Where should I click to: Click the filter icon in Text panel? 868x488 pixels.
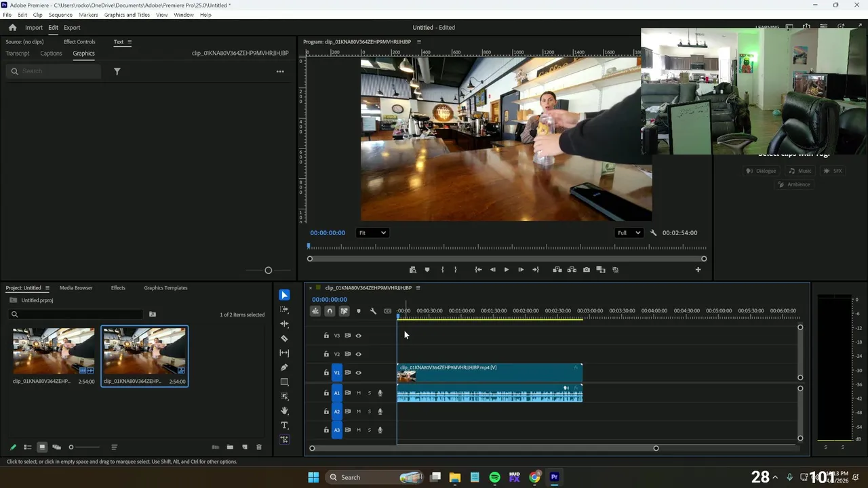pos(117,71)
